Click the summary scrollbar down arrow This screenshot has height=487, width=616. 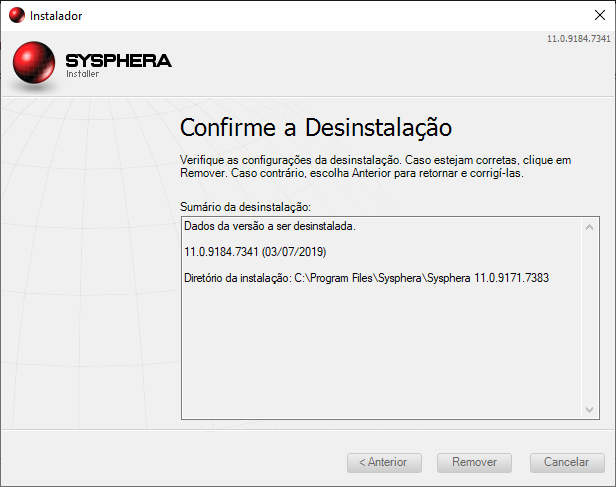coord(589,410)
